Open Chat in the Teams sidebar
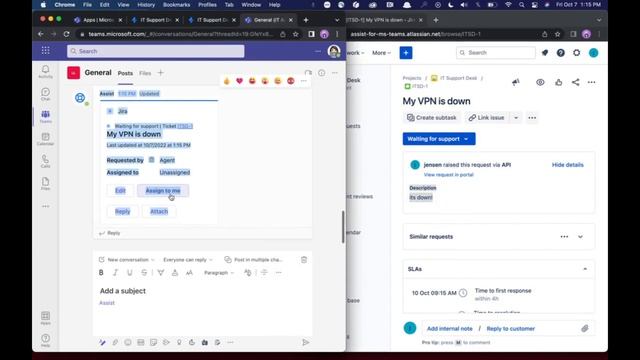Viewport: 640px width, 360px height. click(x=45, y=94)
